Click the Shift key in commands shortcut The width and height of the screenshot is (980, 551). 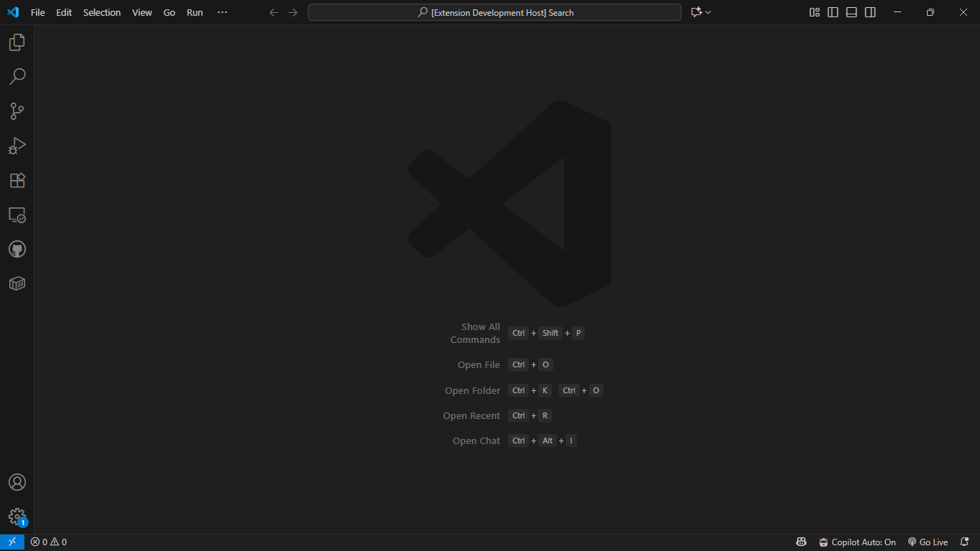550,333
